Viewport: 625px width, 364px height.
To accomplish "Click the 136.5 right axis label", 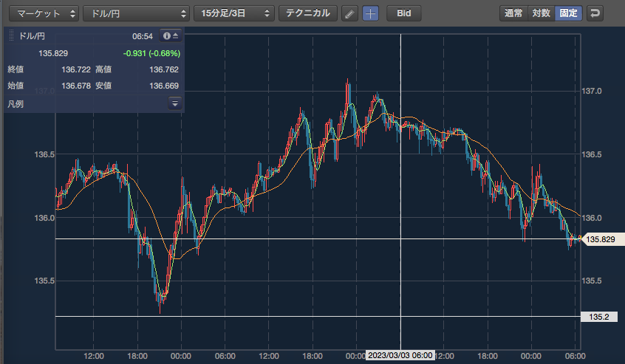I will pyautogui.click(x=592, y=154).
